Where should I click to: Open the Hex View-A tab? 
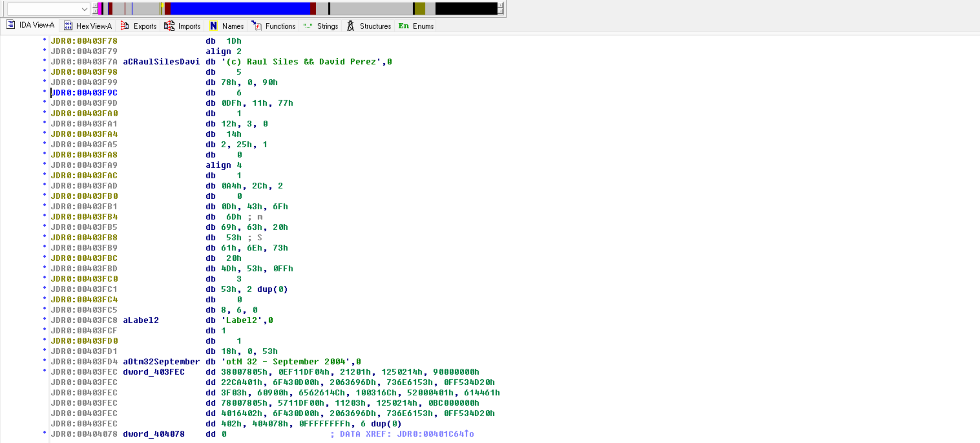(88, 26)
